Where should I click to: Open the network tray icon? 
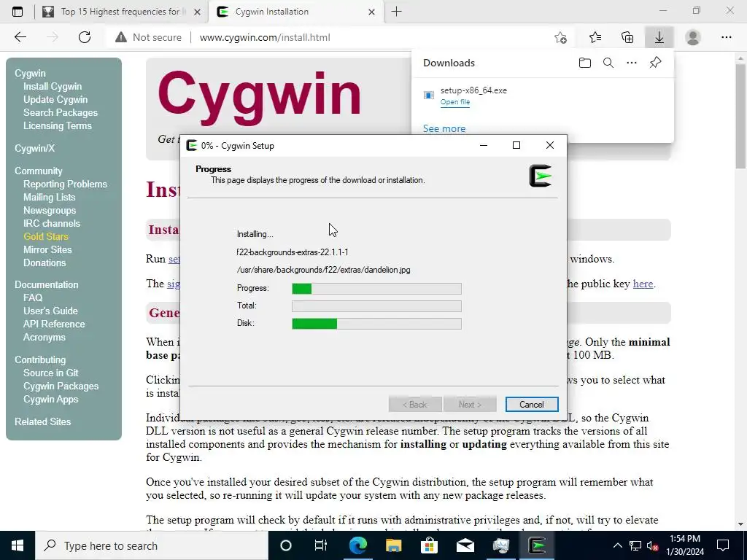(x=635, y=545)
